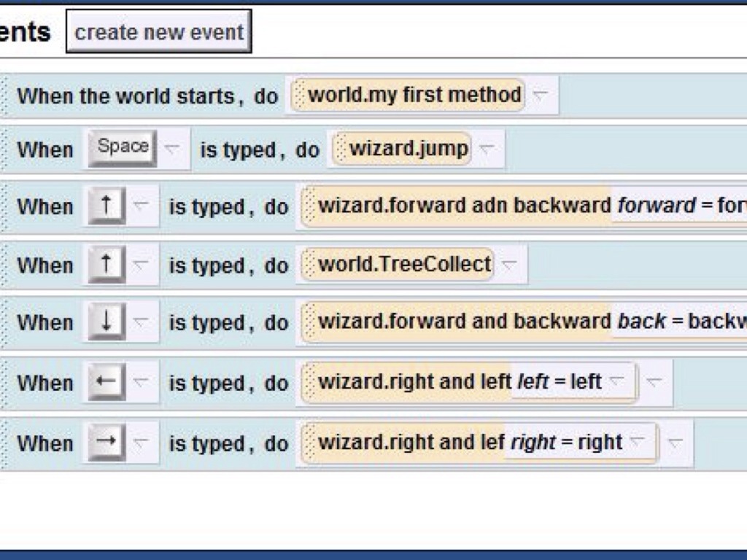This screenshot has height=560, width=747.
Task: Click the When the world starts event label
Action: point(125,96)
